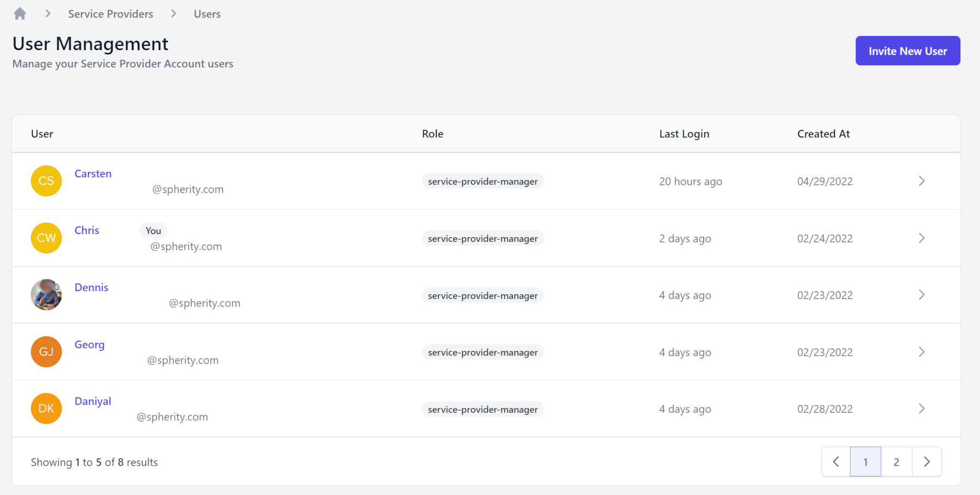980x495 pixels.
Task: Select Carsten's CS avatar icon
Action: point(46,181)
